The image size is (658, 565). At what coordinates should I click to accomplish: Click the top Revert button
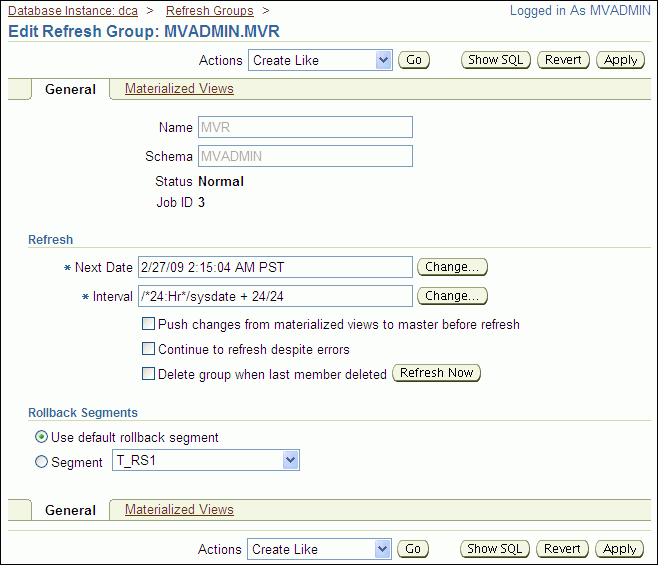(563, 60)
